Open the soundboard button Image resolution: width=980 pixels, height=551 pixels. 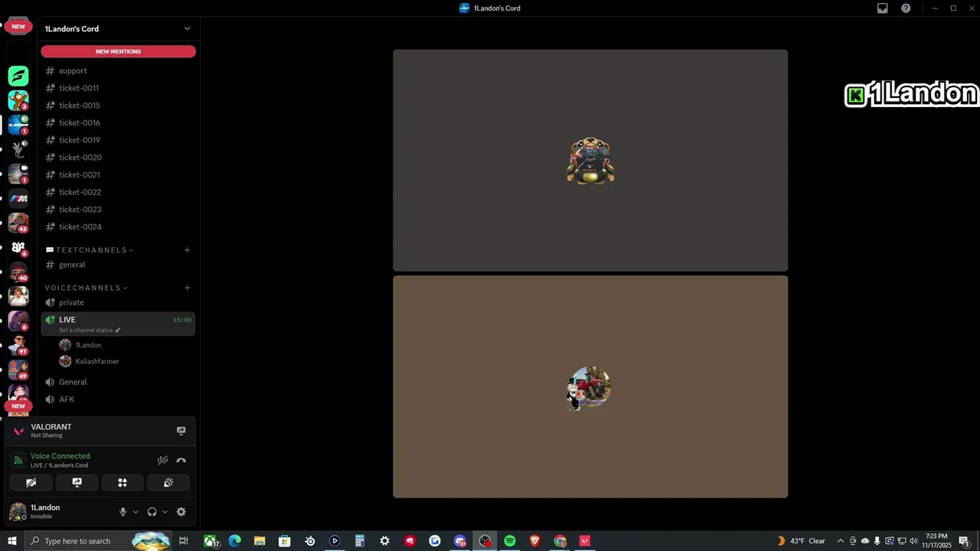click(168, 483)
